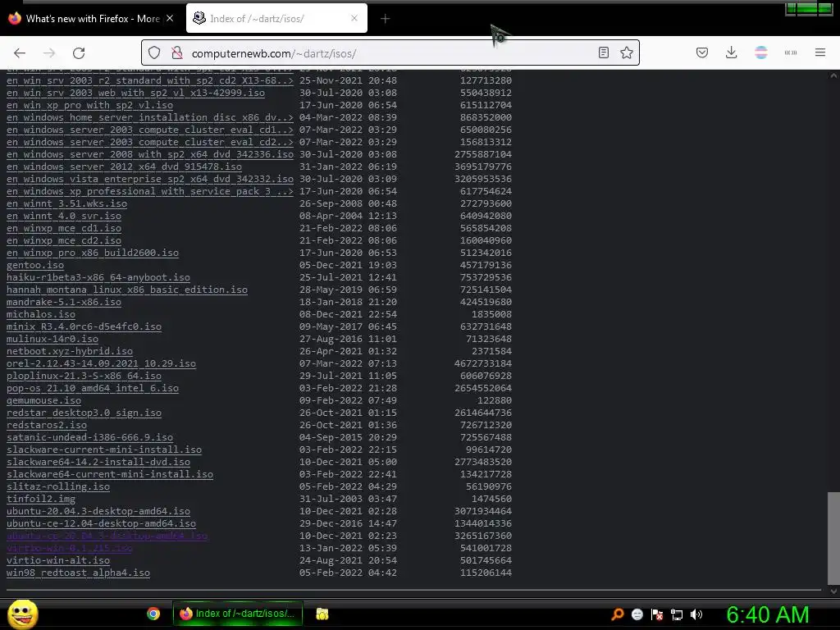Image resolution: width=840 pixels, height=630 pixels.
Task: Click minix_R3.4.0rc6-d5e4fc0.iso link
Action: [84, 326]
